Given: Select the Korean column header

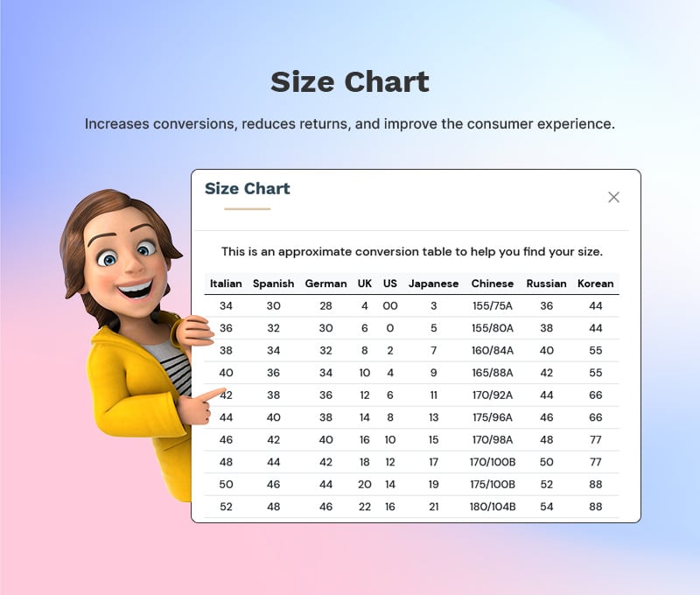Looking at the screenshot, I should 594,283.
